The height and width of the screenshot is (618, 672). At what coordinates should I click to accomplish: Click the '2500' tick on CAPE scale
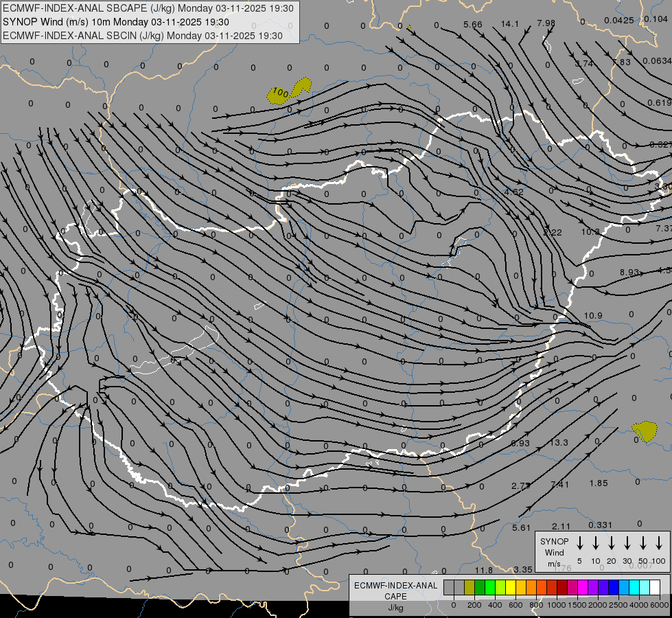618,605
